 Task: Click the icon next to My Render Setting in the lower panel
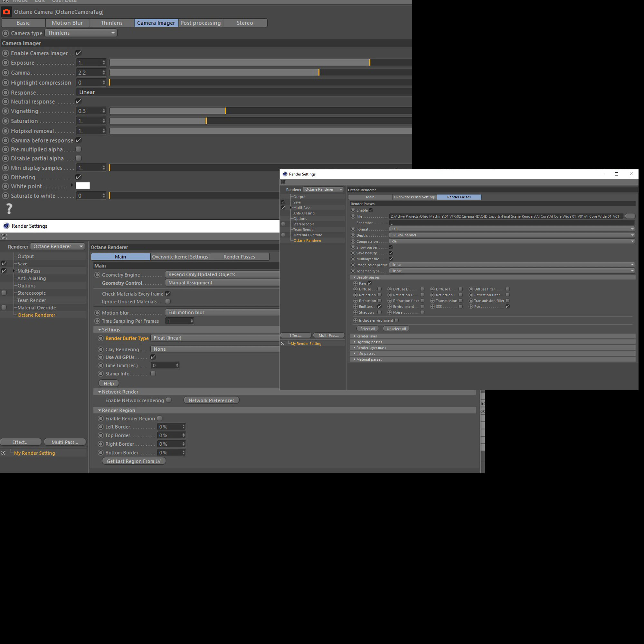(x=3, y=453)
